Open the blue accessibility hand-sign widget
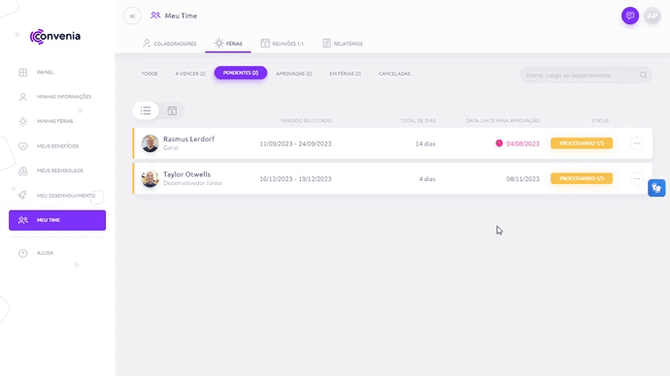Screen dimensions: 670x376 656,188
